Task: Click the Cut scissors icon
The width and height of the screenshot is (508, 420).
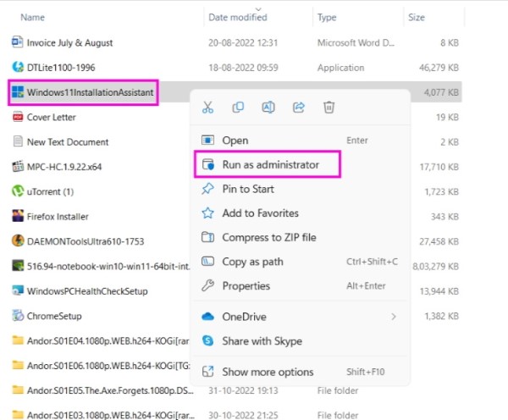Action: [x=207, y=107]
